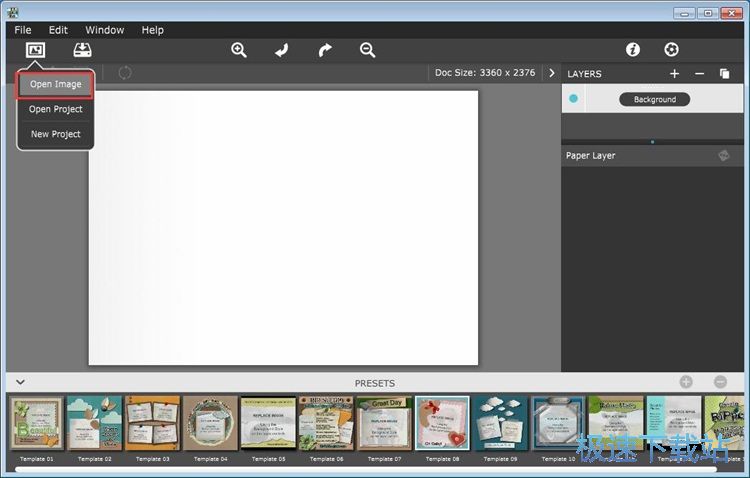The height and width of the screenshot is (478, 750).
Task: Click the presets horizontal scrollbar
Action: [365, 468]
